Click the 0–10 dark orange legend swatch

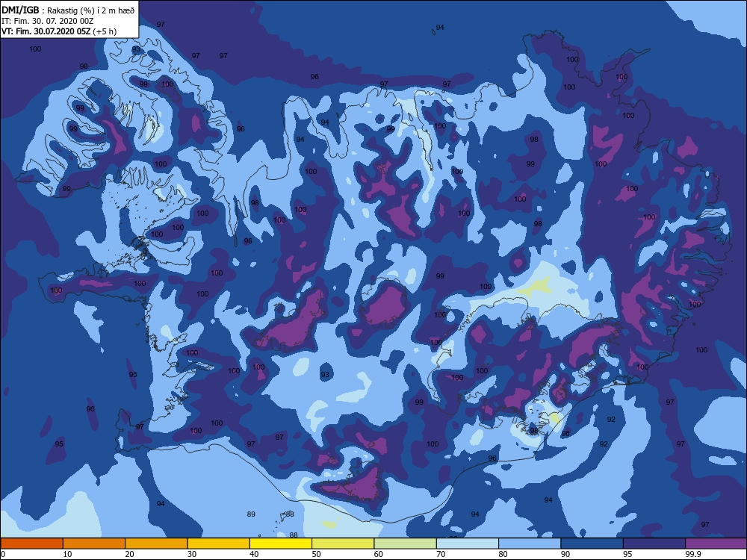click(31, 544)
